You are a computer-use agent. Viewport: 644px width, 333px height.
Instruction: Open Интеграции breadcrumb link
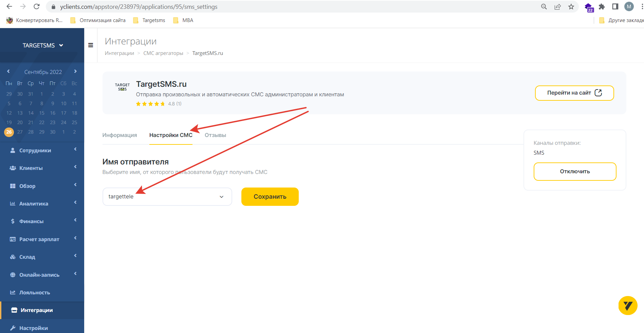tap(119, 53)
